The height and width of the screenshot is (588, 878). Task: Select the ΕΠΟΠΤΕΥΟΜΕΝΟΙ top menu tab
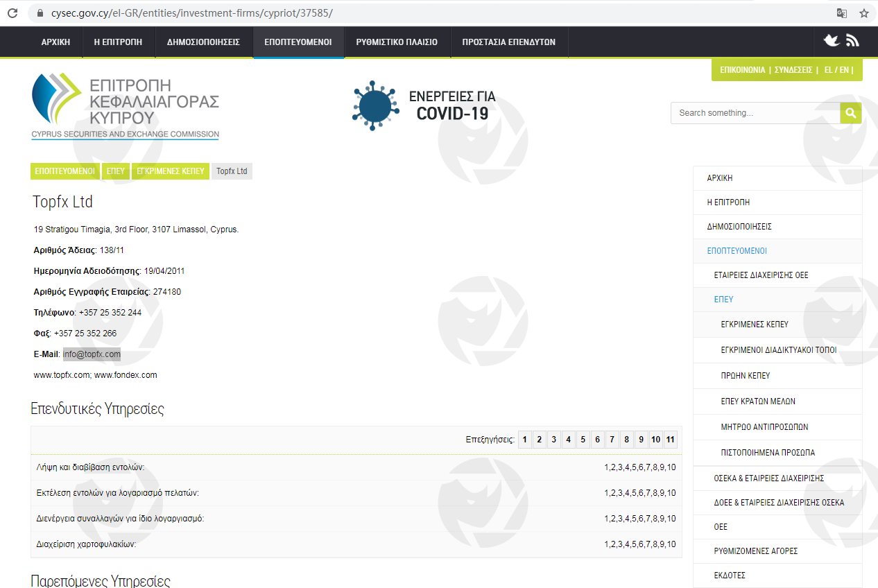(298, 42)
